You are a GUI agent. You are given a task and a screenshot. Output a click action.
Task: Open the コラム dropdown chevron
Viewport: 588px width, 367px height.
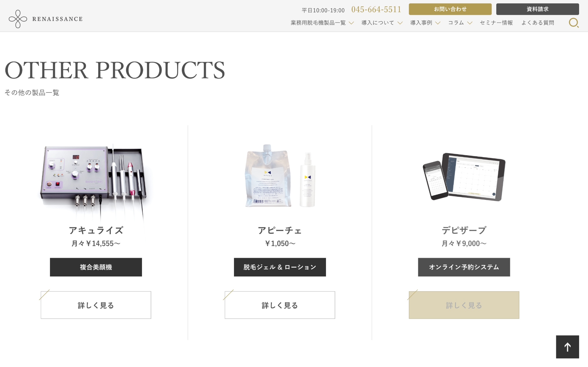click(470, 23)
